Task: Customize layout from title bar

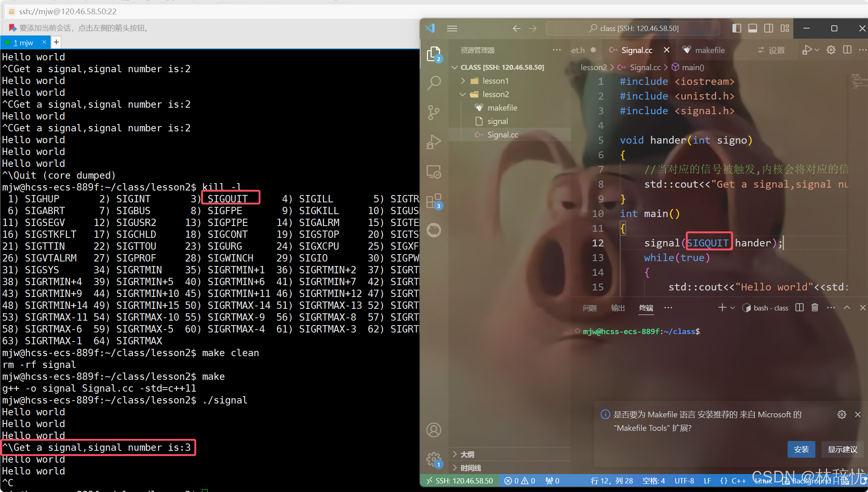Action: tap(785, 28)
